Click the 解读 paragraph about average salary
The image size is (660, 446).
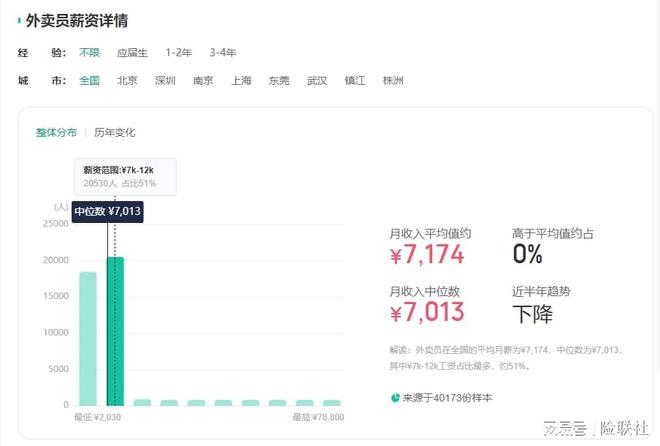(x=506, y=358)
